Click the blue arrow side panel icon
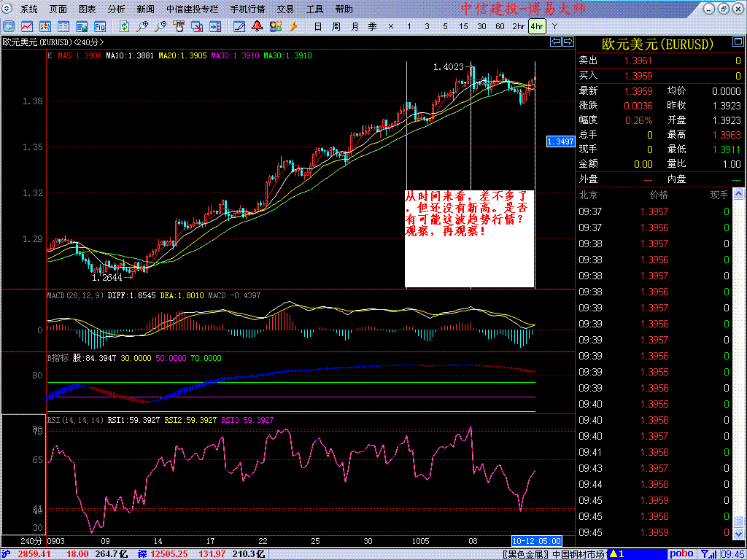 click(215, 26)
